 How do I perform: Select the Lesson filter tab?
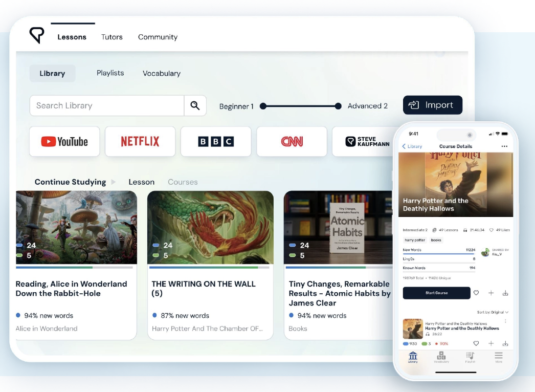(x=141, y=182)
